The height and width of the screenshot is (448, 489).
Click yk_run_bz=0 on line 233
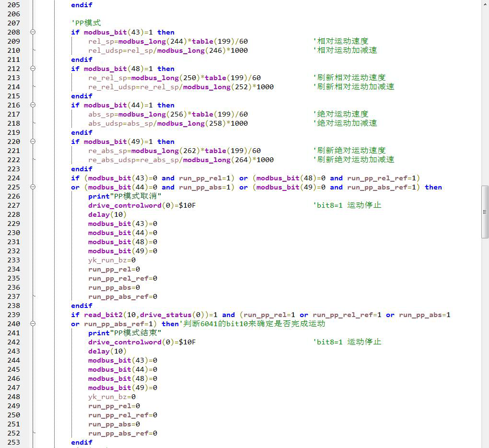pyautogui.click(x=112, y=260)
